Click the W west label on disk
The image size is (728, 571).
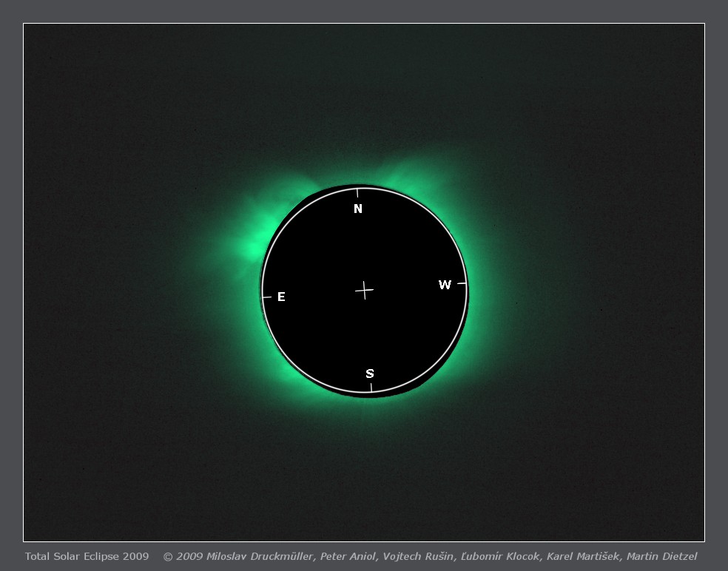(445, 285)
